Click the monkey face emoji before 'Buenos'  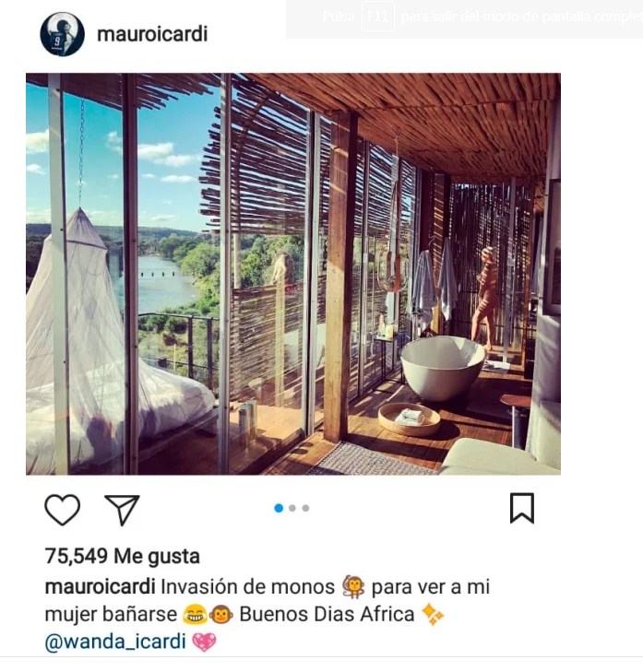220,615
